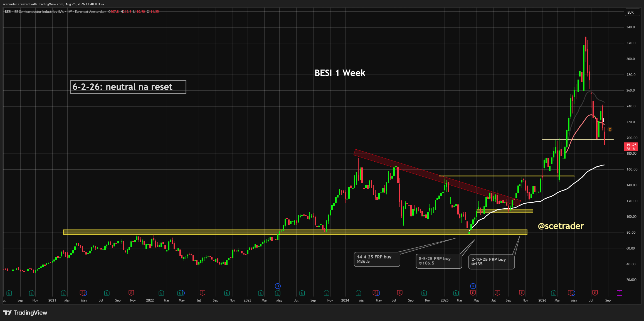This screenshot has height=321, width=644.
Task: Open the red earnings marker after Jul 2026
Action: click(x=595, y=293)
